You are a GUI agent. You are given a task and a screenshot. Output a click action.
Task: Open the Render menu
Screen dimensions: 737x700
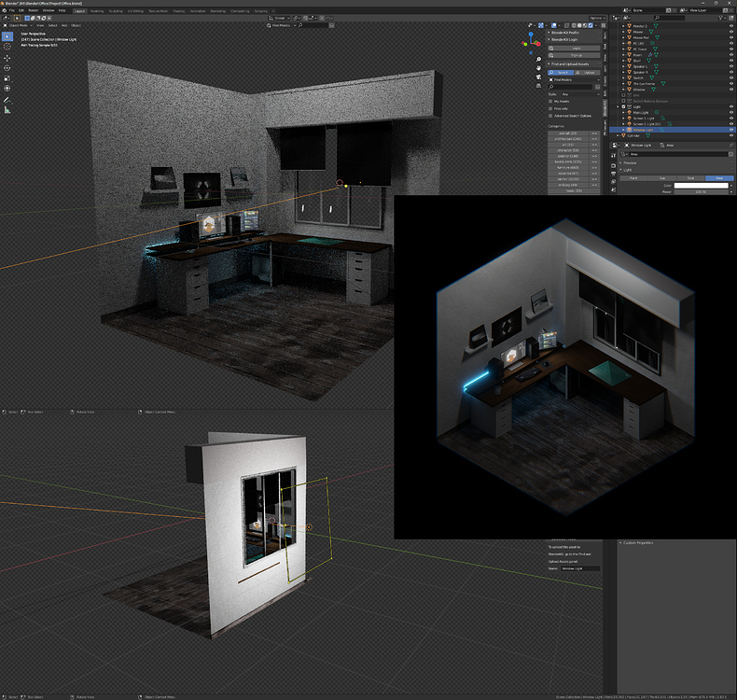click(34, 10)
